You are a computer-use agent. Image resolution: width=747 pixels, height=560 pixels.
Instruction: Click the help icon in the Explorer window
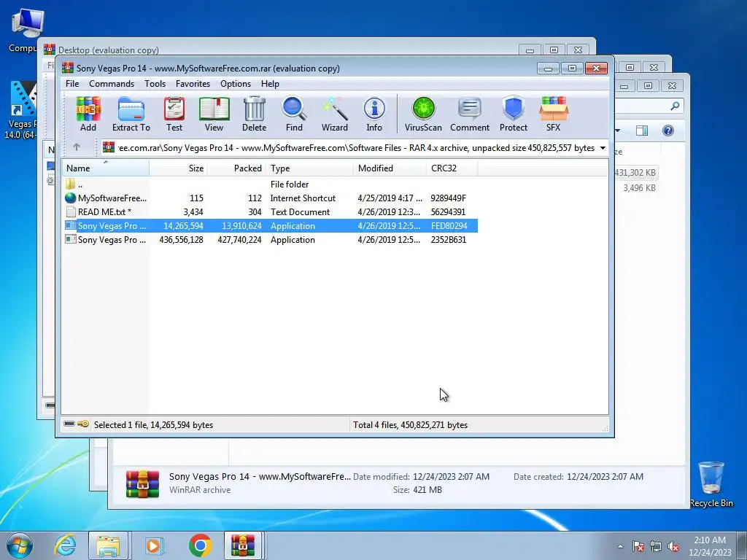668,131
